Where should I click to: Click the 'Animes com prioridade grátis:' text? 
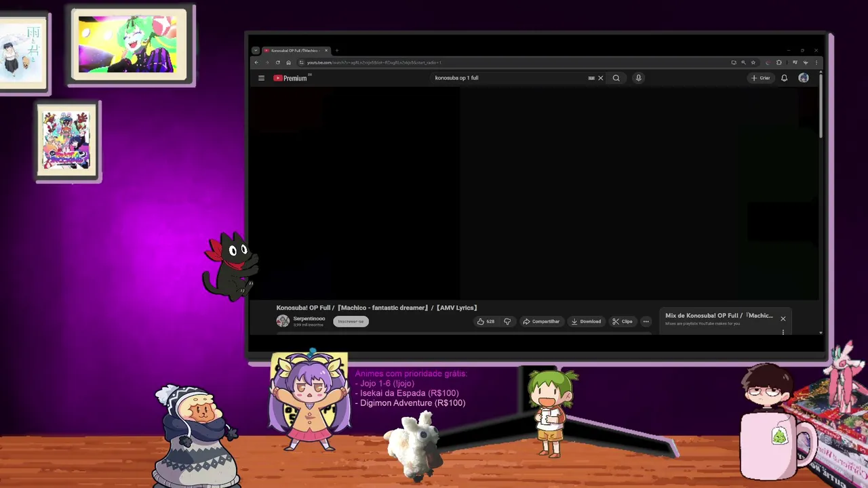pos(411,373)
